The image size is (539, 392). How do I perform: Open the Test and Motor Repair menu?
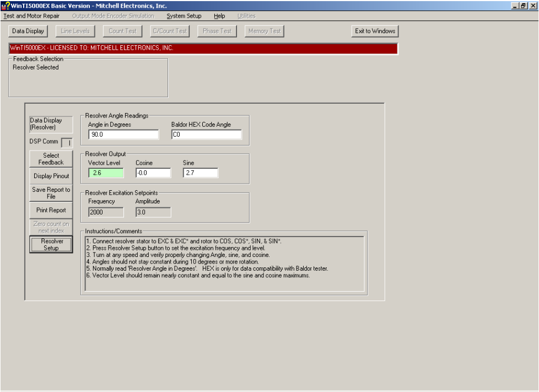(x=31, y=16)
